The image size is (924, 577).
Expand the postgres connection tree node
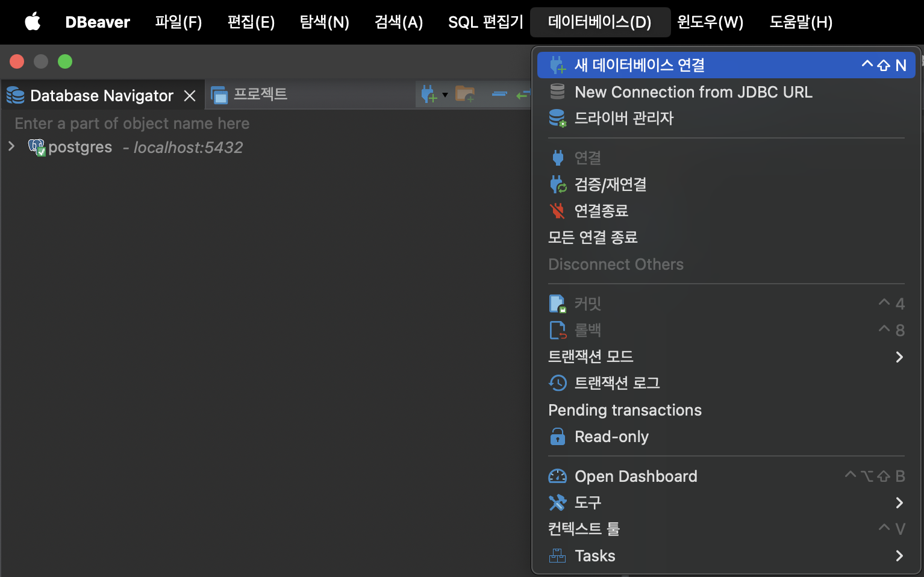coord(11,146)
